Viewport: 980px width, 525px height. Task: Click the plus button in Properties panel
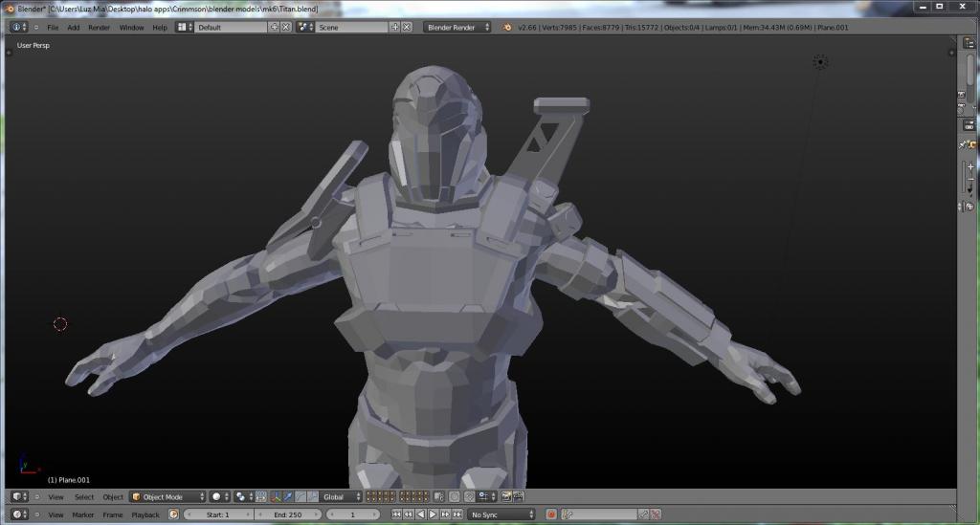click(970, 166)
